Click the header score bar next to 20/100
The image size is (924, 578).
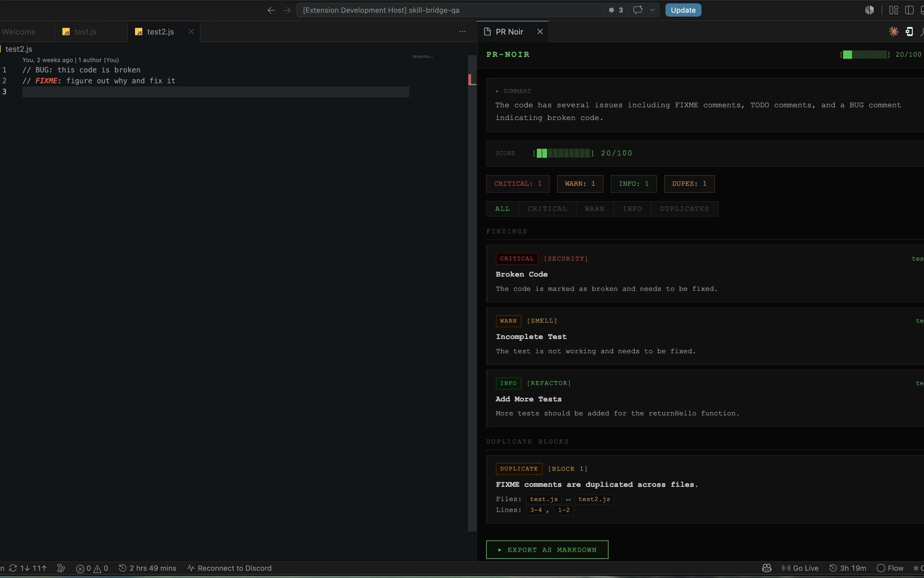865,55
